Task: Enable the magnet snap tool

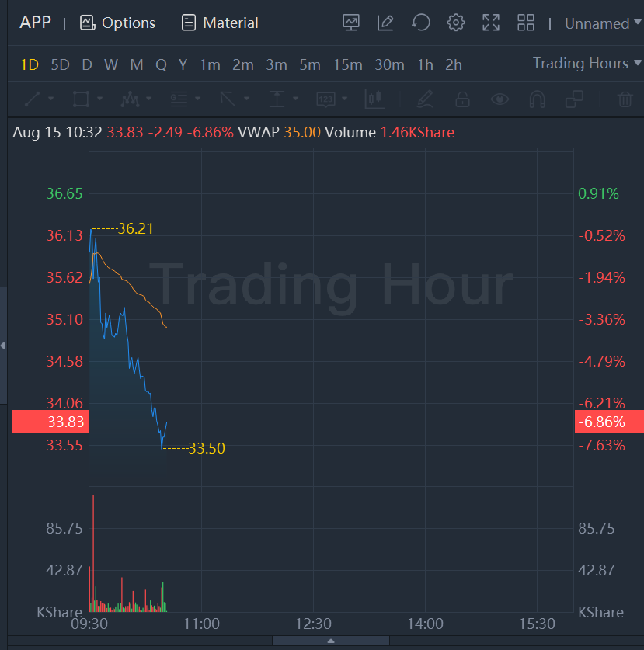Action: 537,99
